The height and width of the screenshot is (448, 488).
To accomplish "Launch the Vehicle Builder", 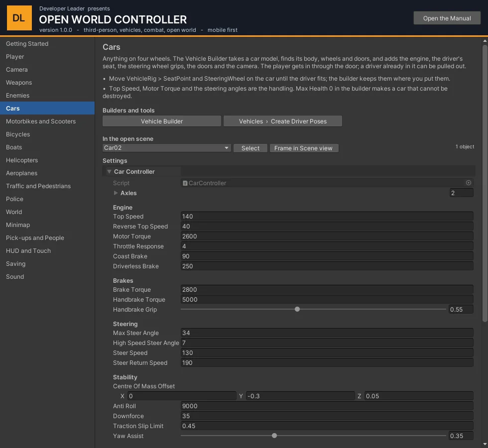I will click(162, 121).
